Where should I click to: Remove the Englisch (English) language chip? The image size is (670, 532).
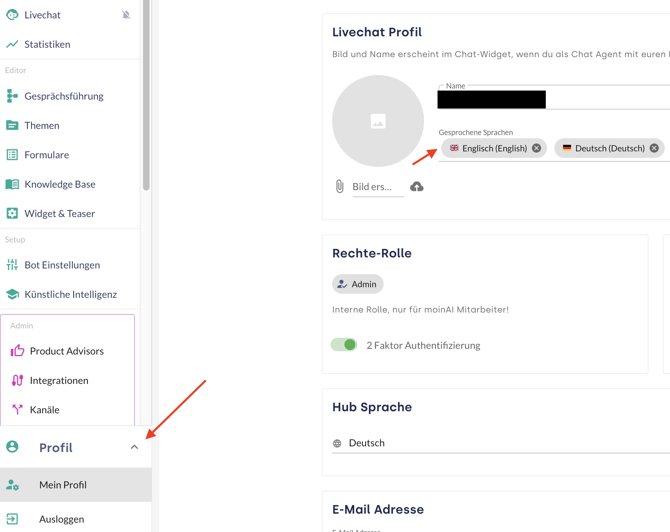click(x=537, y=148)
